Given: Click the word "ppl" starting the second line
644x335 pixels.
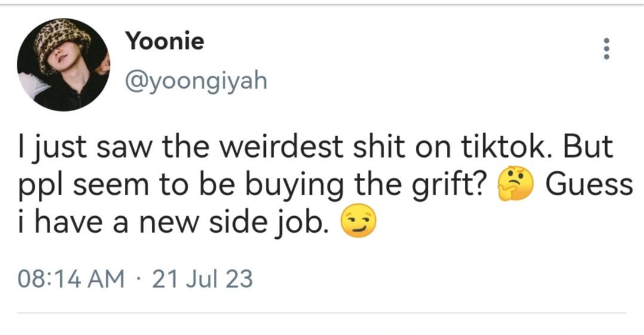Looking at the screenshot, I should coord(36,186).
